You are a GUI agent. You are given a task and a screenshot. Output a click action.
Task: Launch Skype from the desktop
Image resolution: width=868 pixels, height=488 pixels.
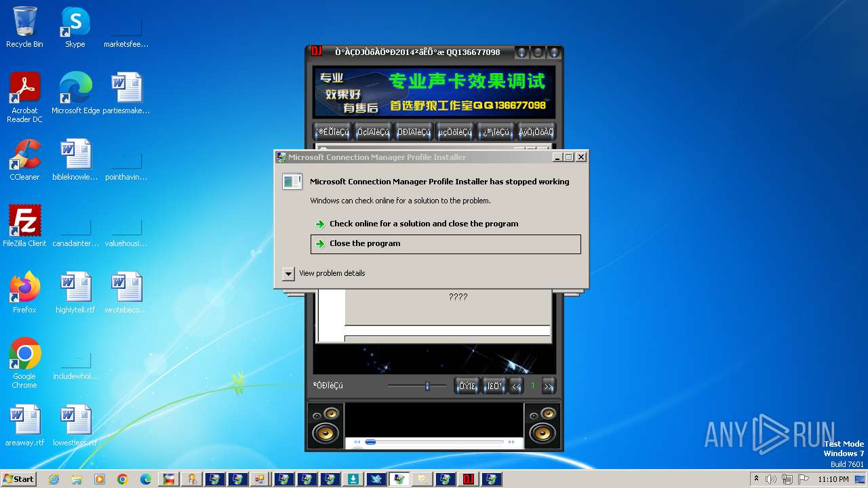point(75,27)
